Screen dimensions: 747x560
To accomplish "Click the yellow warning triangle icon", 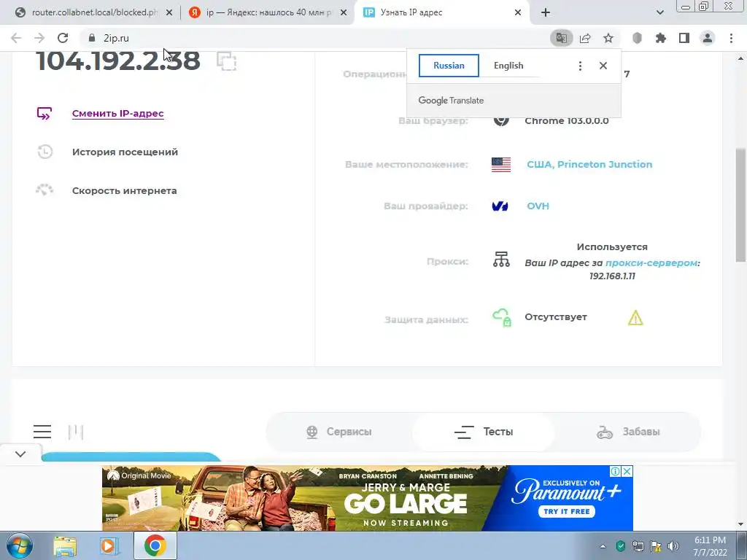I will (x=635, y=318).
